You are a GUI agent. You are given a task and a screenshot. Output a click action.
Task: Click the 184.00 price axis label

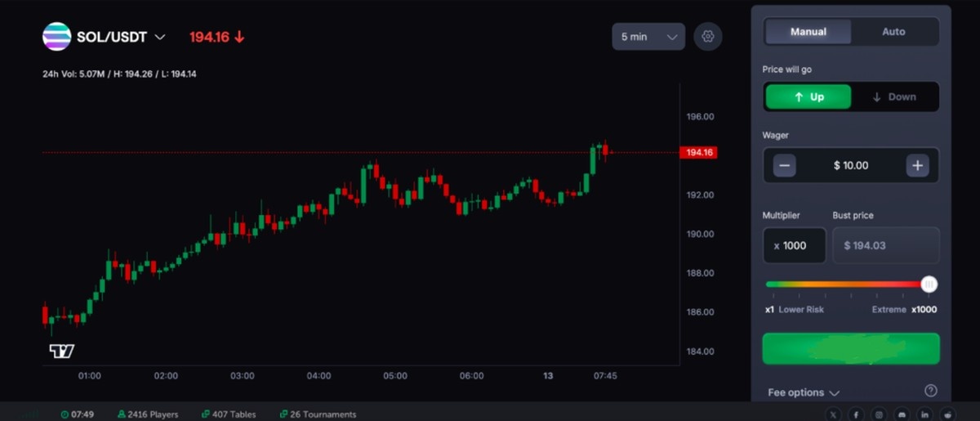click(x=701, y=352)
